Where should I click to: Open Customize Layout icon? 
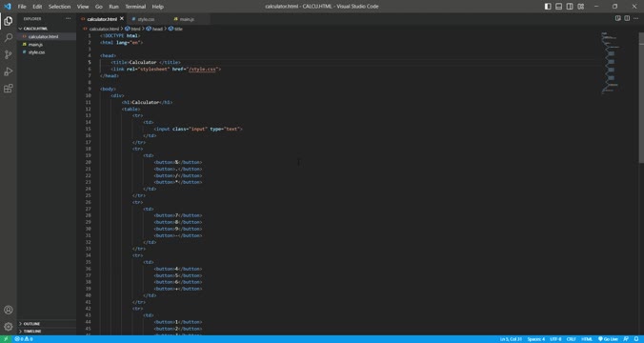tap(581, 6)
